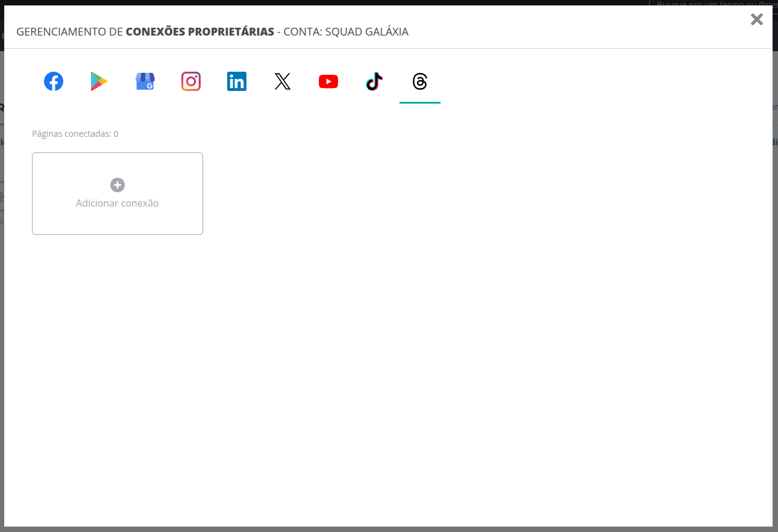778x532 pixels.
Task: Switch to Google My Business connections
Action: (x=145, y=81)
